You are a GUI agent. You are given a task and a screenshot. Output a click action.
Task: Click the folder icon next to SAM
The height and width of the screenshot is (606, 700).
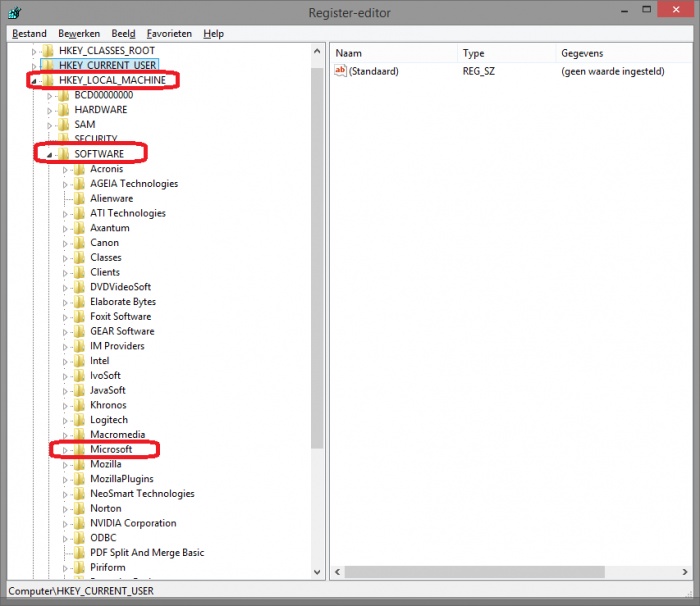coord(63,125)
